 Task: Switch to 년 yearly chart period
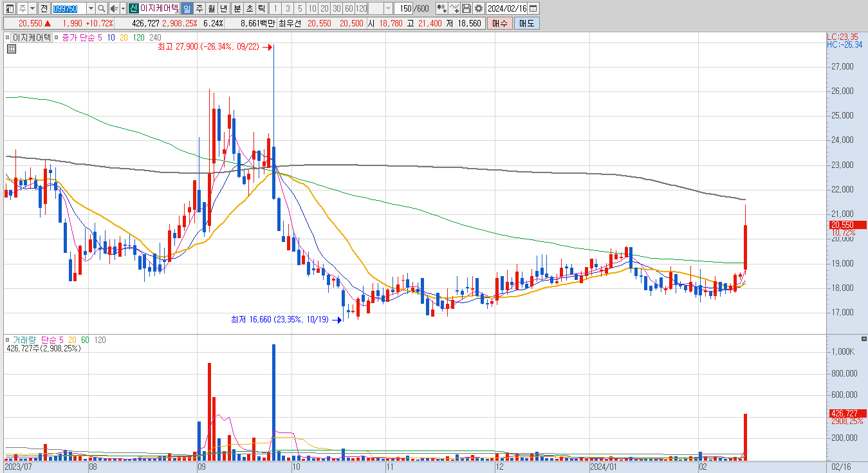click(223, 8)
